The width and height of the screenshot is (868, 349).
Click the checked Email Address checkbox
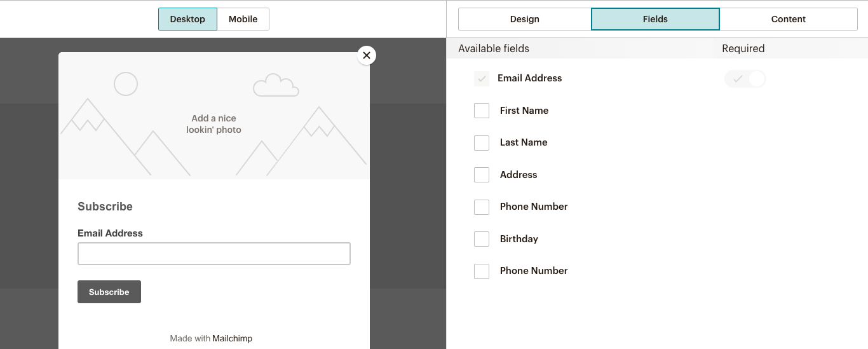coord(482,79)
